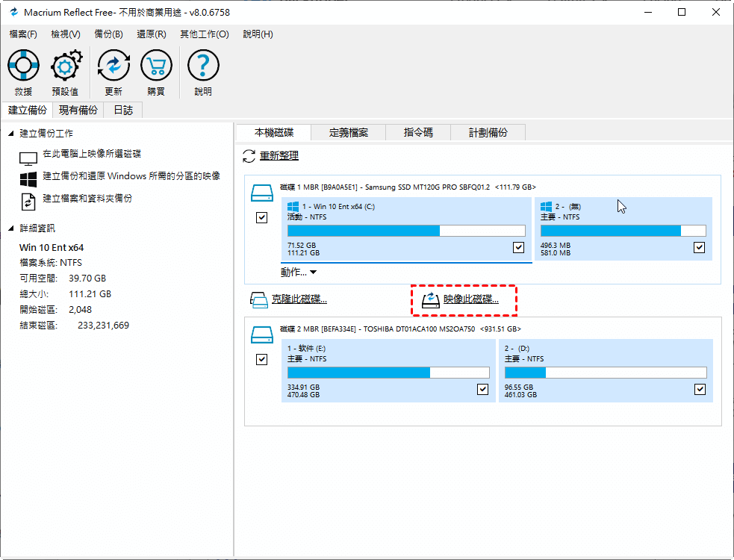Image resolution: width=734 pixels, height=560 pixels.
Task: Click the Samsung SSD MT120G PRO disk header
Action: tap(408, 187)
